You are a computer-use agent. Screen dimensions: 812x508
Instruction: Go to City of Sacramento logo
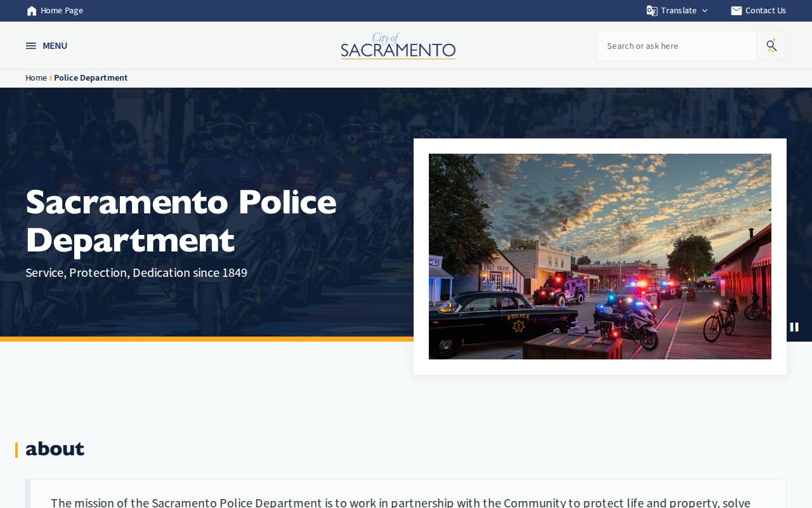[x=398, y=46]
